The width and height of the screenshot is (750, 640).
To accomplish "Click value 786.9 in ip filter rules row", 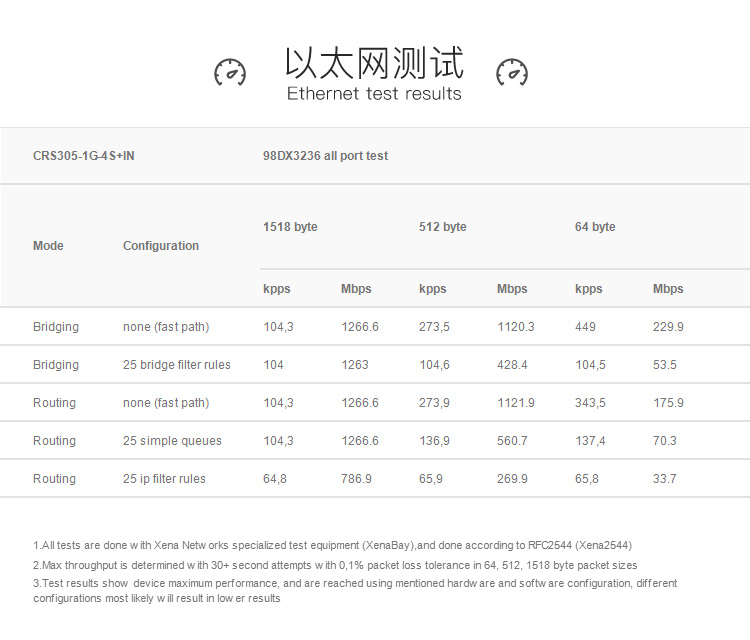I will click(x=356, y=479).
